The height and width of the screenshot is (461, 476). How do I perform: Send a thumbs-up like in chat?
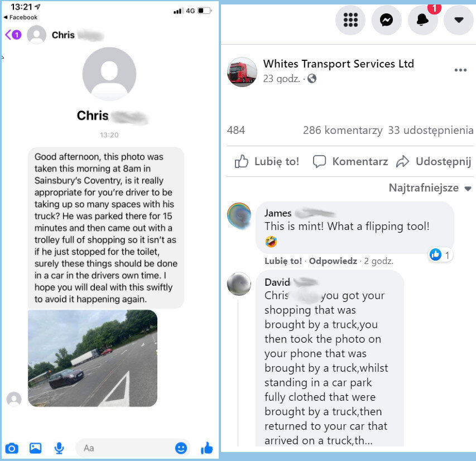pos(206,448)
